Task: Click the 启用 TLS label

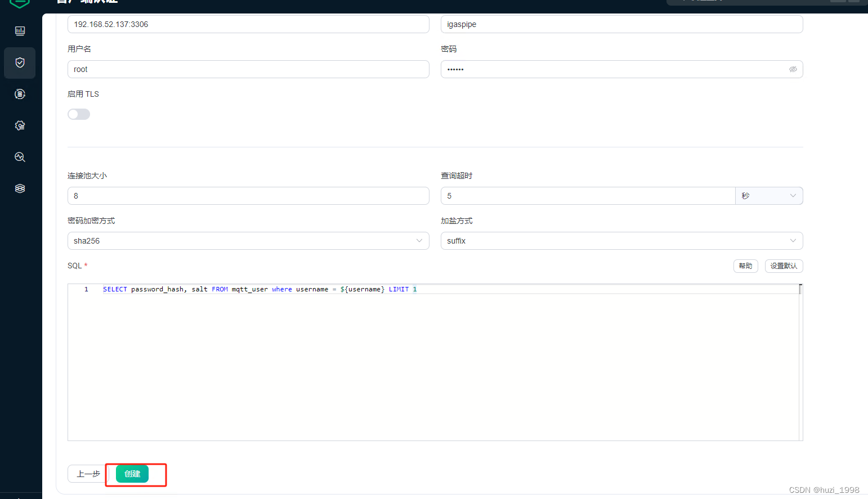Action: 83,94
